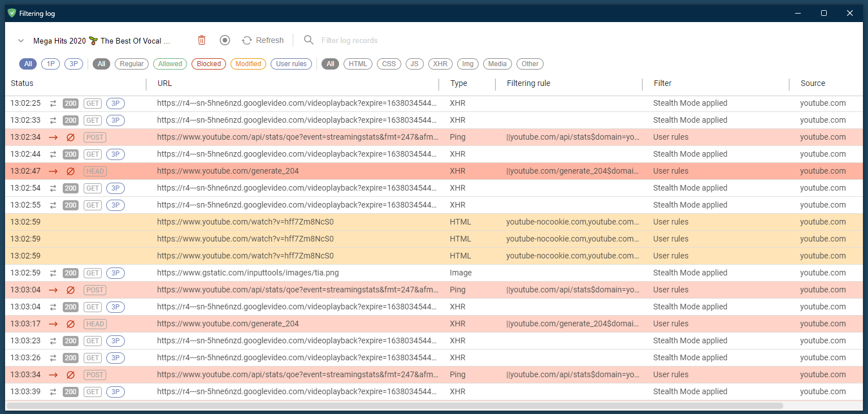Toggle the record log button
Screen dimensions: 868x414
[225, 40]
